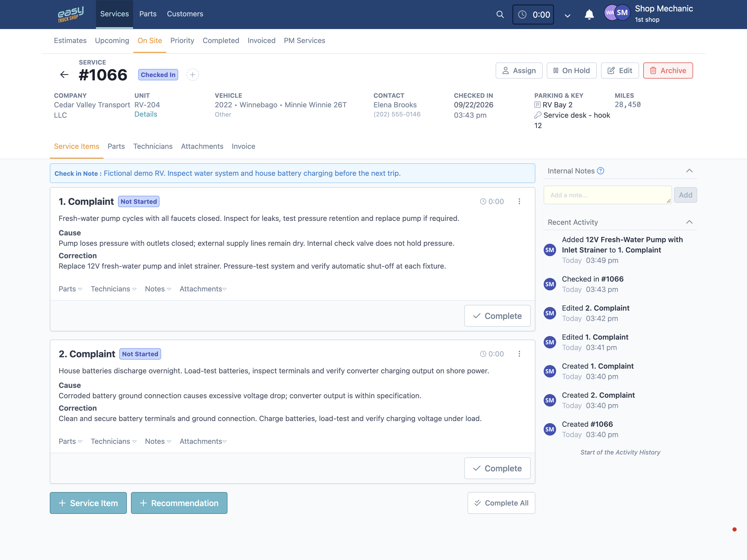This screenshot has height=560, width=747.
Task: Open the RV-204 Details link
Action: (x=146, y=114)
